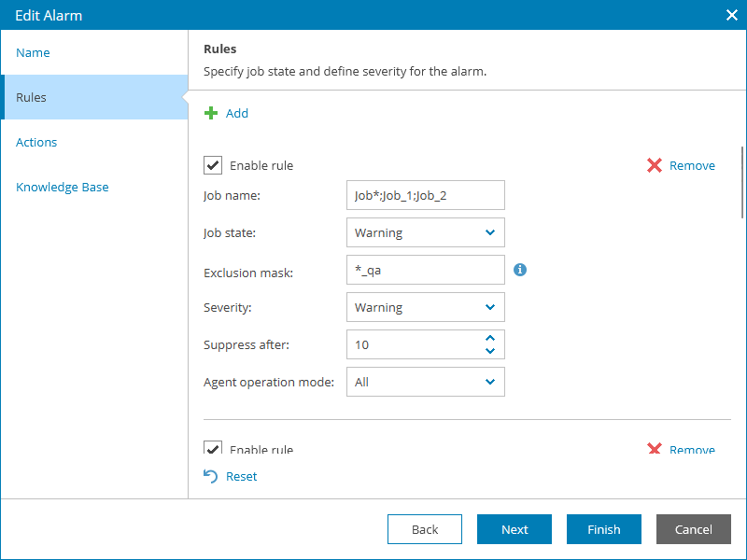Image resolution: width=747 pixels, height=560 pixels.
Task: Open the Knowledge Base section
Action: click(x=62, y=187)
